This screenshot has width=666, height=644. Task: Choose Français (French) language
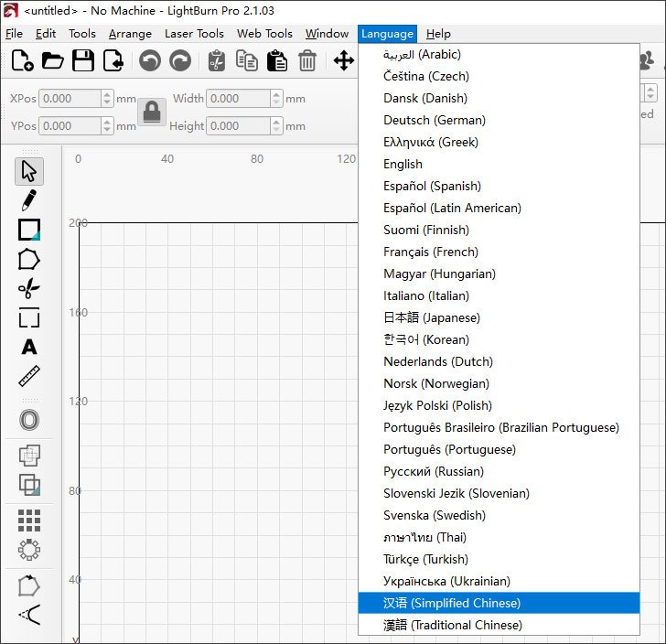tap(499, 252)
